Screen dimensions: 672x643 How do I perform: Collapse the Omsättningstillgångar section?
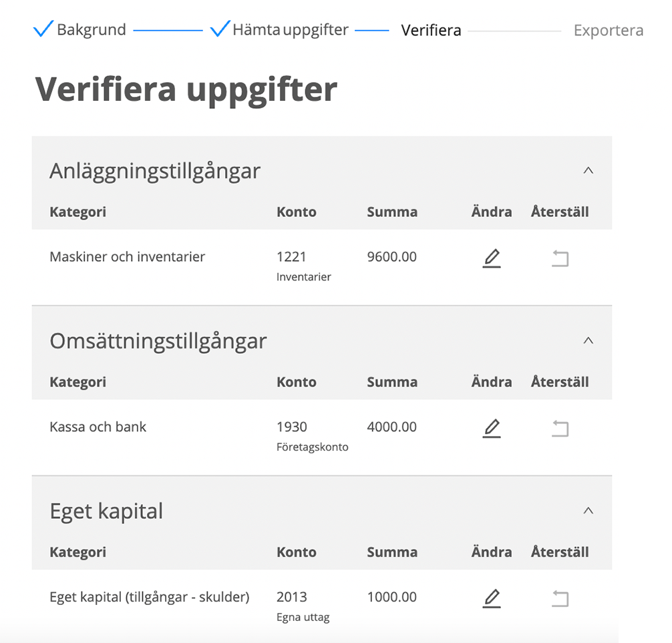(588, 341)
